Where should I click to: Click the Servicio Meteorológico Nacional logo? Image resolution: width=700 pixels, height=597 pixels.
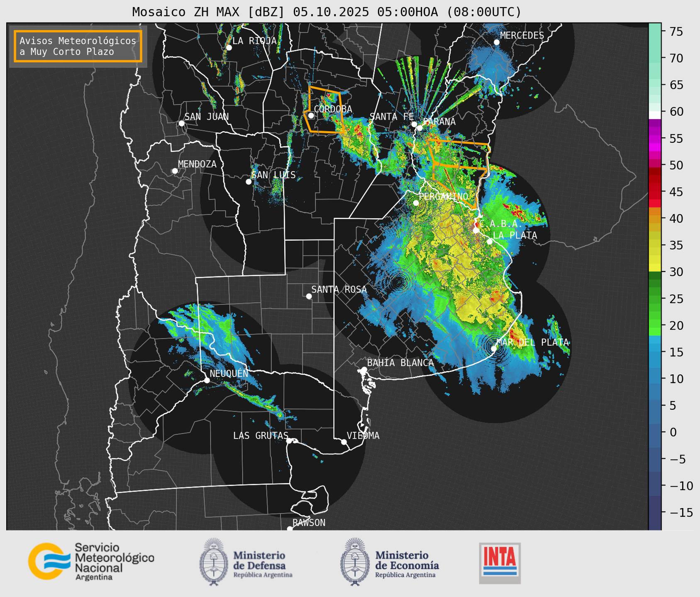point(91,561)
